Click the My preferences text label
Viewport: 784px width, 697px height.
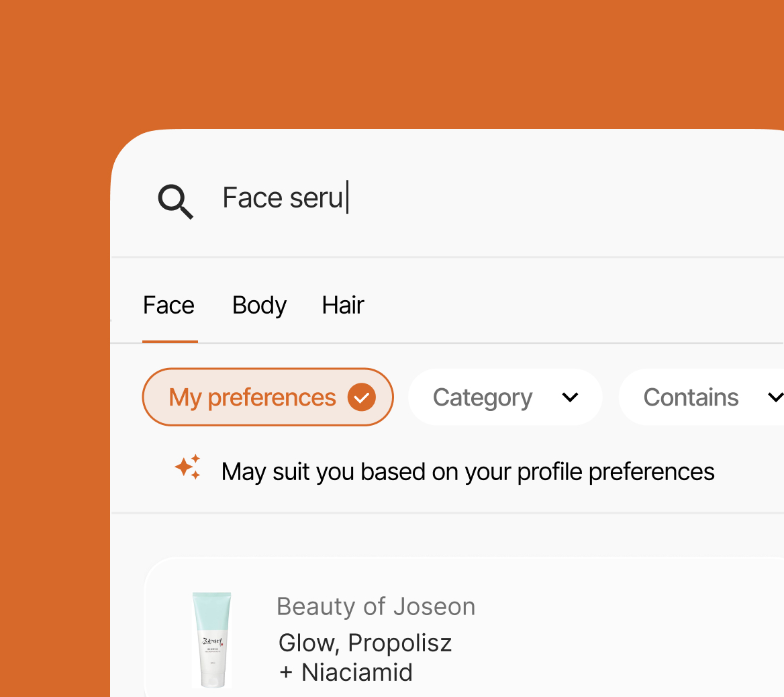pyautogui.click(x=252, y=398)
